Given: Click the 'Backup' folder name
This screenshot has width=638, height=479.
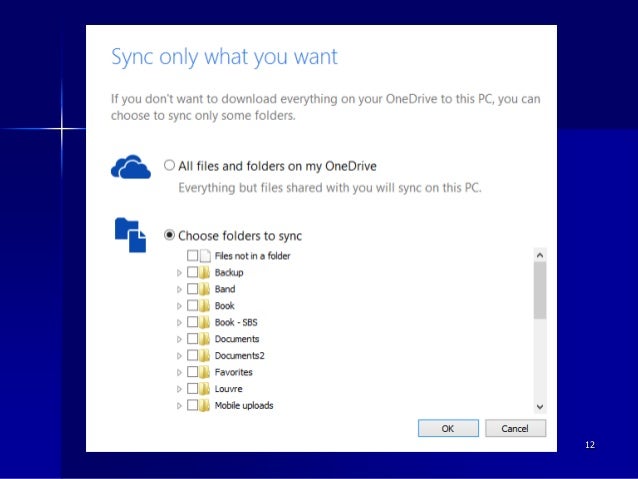Looking at the screenshot, I should click(x=229, y=273).
